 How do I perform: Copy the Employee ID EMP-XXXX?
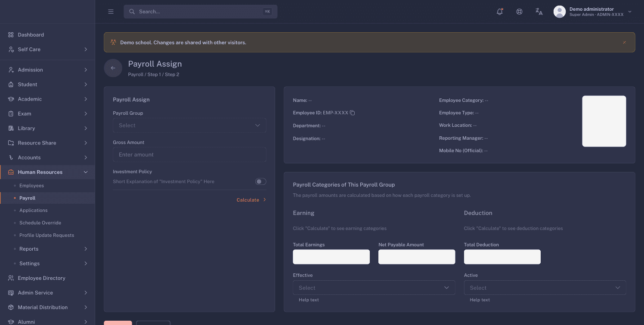click(352, 113)
